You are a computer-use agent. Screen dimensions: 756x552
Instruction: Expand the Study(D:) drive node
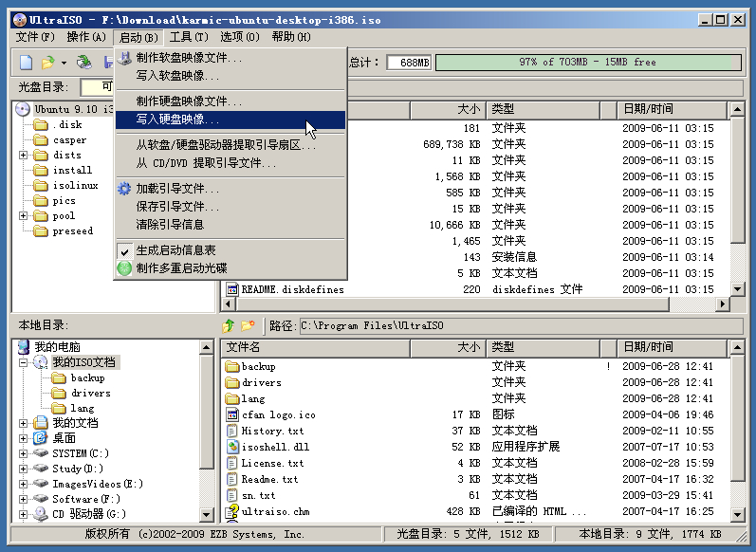click(23, 469)
